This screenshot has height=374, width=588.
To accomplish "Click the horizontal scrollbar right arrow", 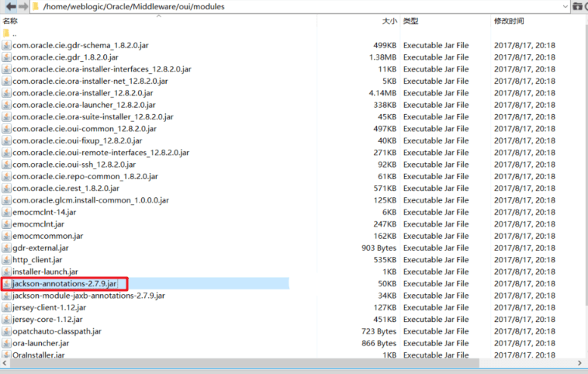I will (x=579, y=363).
